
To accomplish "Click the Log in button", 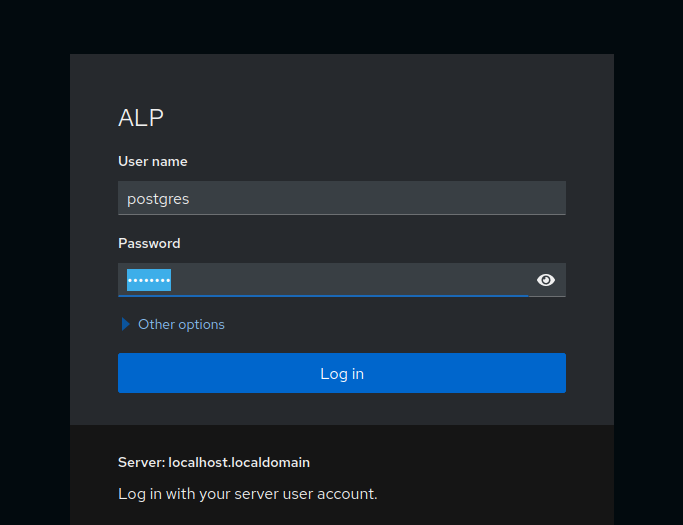I will pos(342,373).
